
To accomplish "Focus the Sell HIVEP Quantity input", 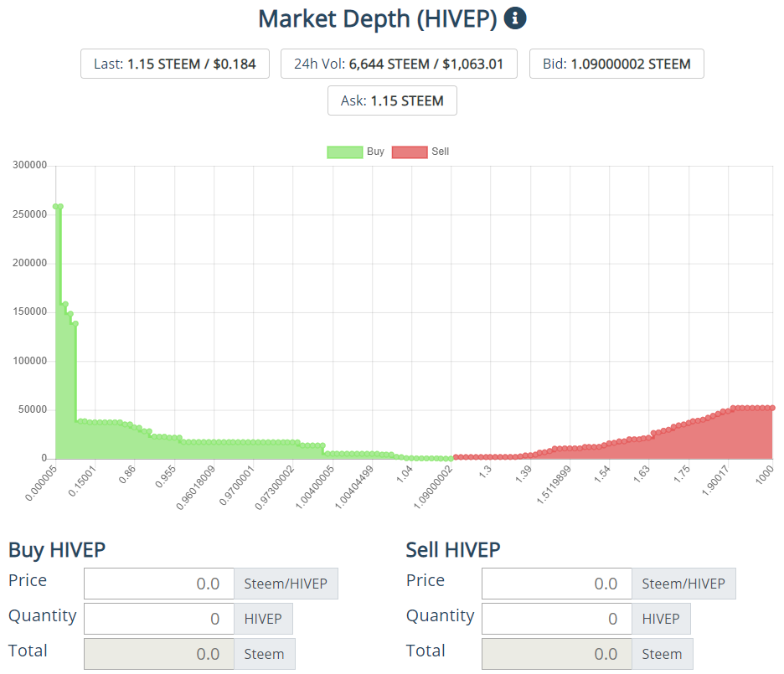I will tap(557, 619).
